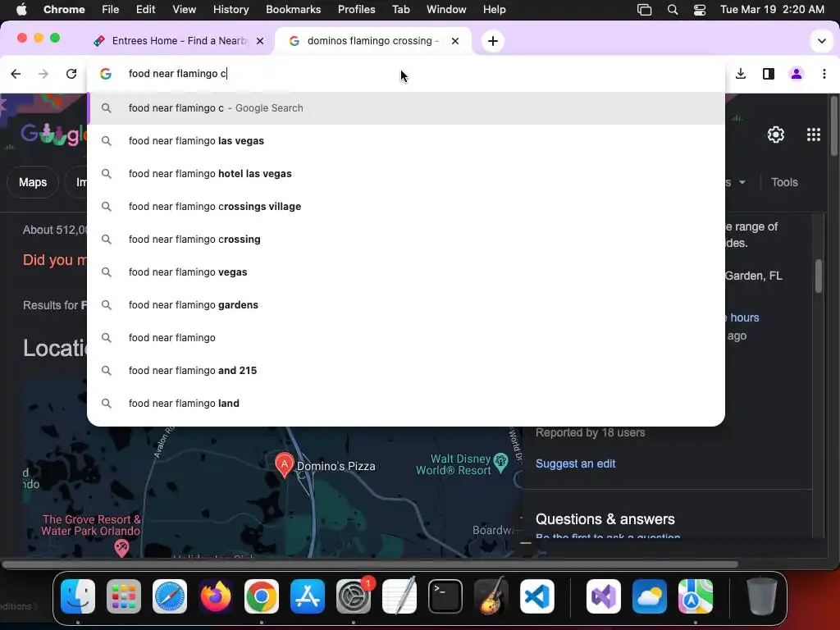This screenshot has height=630, width=840.
Task: Open Maps app from the Dock
Action: coord(696,596)
